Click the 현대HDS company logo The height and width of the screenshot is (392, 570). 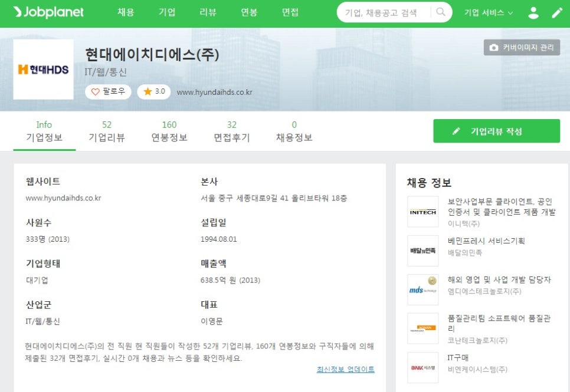pos(43,70)
